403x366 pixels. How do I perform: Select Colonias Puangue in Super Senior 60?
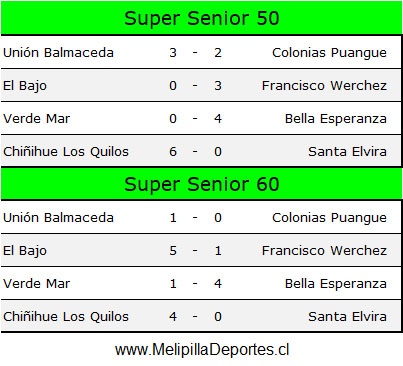[x=329, y=218]
